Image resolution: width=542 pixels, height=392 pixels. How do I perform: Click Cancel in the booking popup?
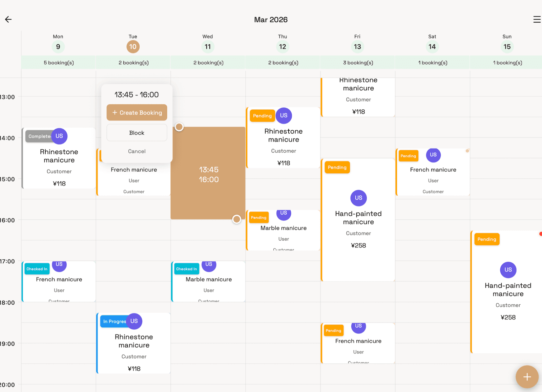click(x=137, y=151)
